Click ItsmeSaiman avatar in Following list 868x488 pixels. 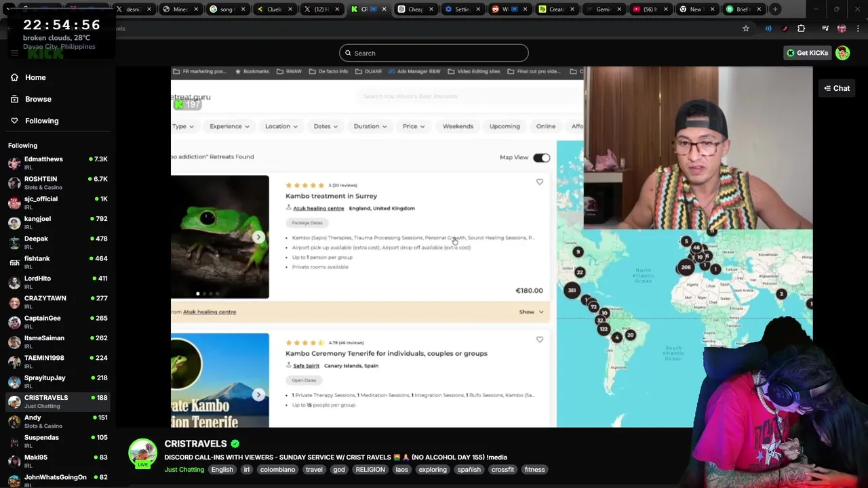[14, 342]
